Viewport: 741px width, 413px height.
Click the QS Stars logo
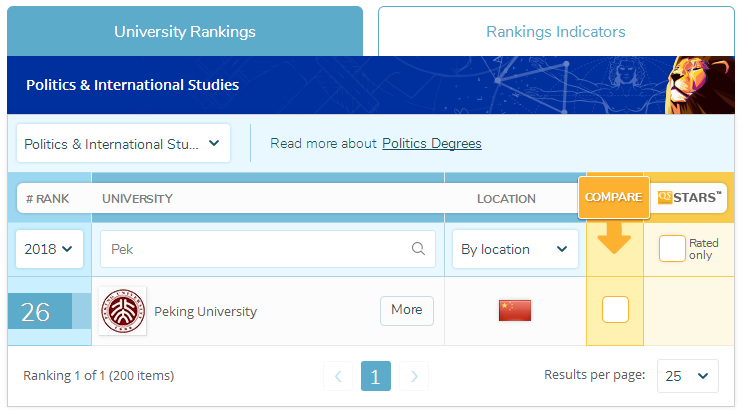688,198
